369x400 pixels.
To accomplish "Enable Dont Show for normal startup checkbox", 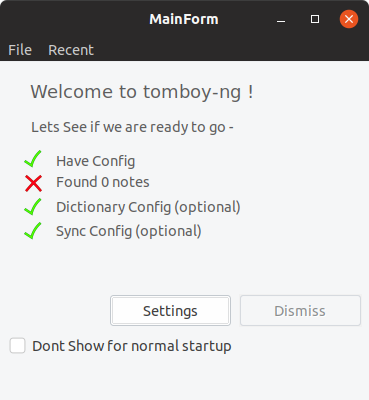I will tap(17, 345).
